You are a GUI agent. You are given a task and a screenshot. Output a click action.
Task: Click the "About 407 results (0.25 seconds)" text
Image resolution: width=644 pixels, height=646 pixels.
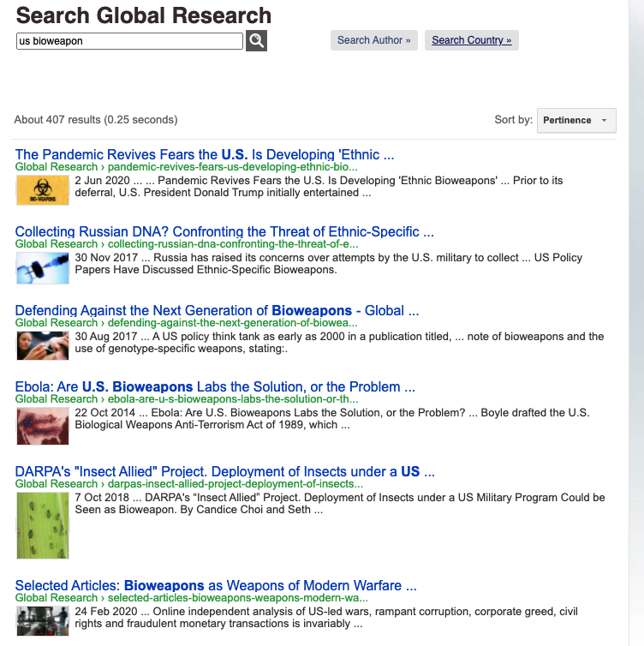96,120
